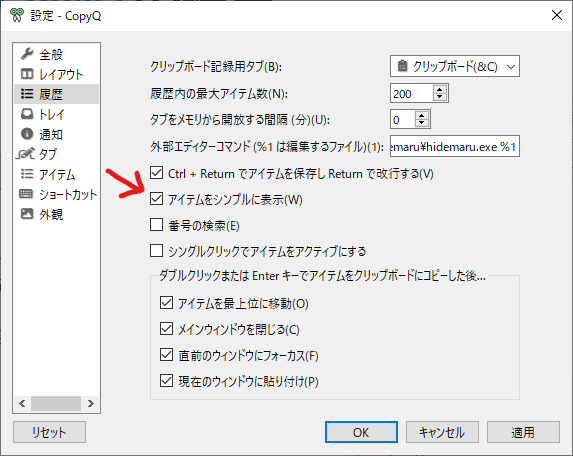The image size is (573, 456).
Task: Uncheck アイテムをシンプルに表示 checkbox
Action: pos(156,199)
